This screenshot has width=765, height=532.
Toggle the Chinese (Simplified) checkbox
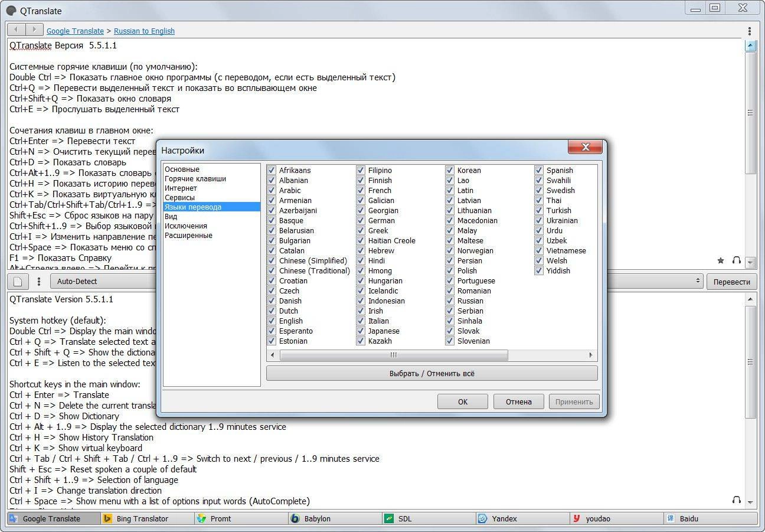(272, 260)
